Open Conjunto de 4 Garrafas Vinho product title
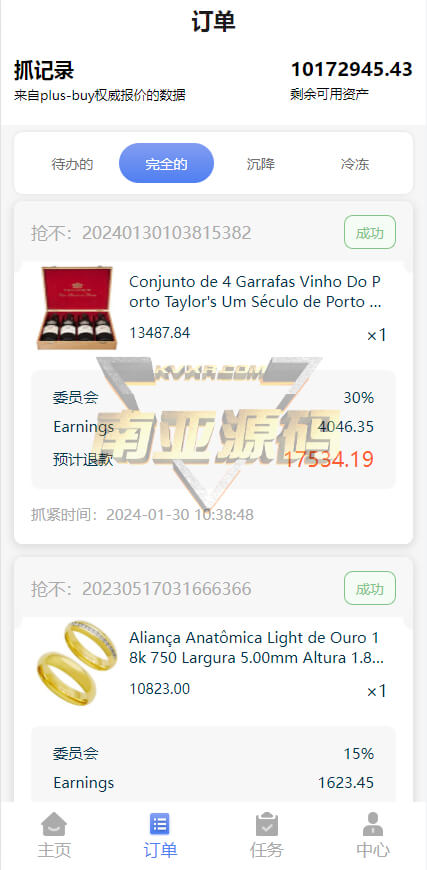This screenshot has width=427, height=870. [x=256, y=292]
